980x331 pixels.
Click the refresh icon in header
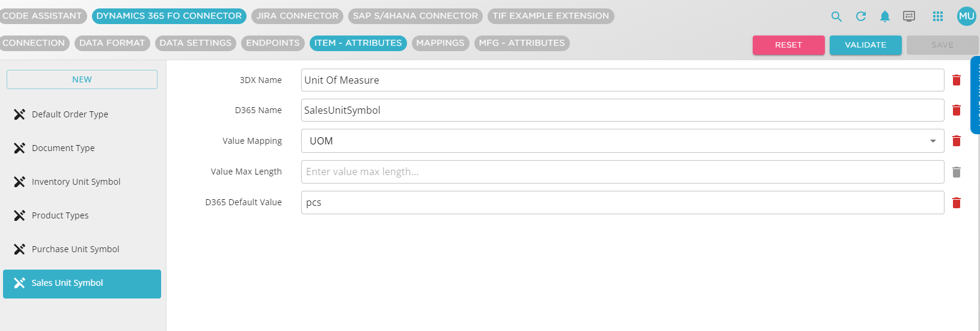pos(861,16)
